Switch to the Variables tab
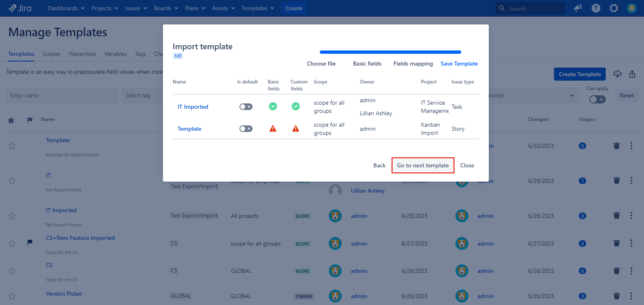Screen dimensions: 644x305 pos(115,54)
